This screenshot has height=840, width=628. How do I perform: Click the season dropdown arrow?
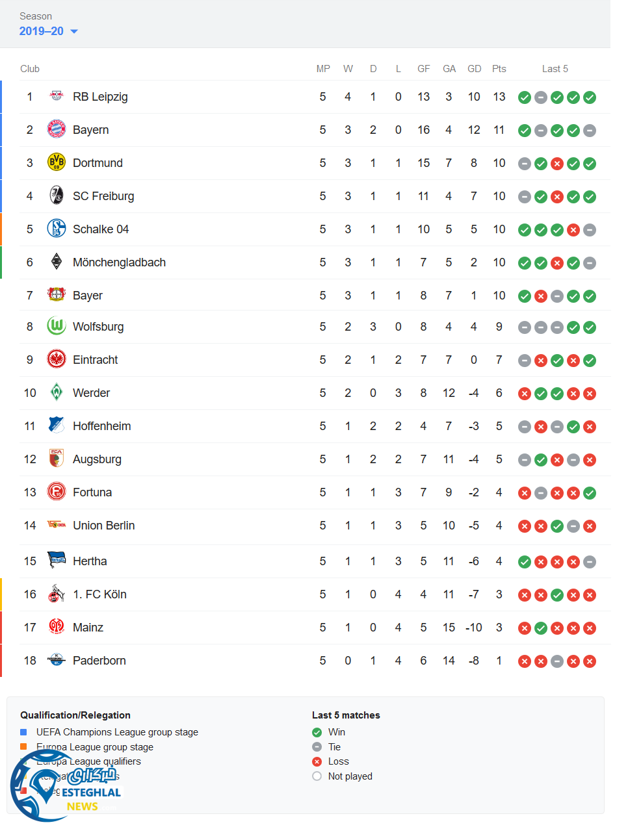point(74,31)
